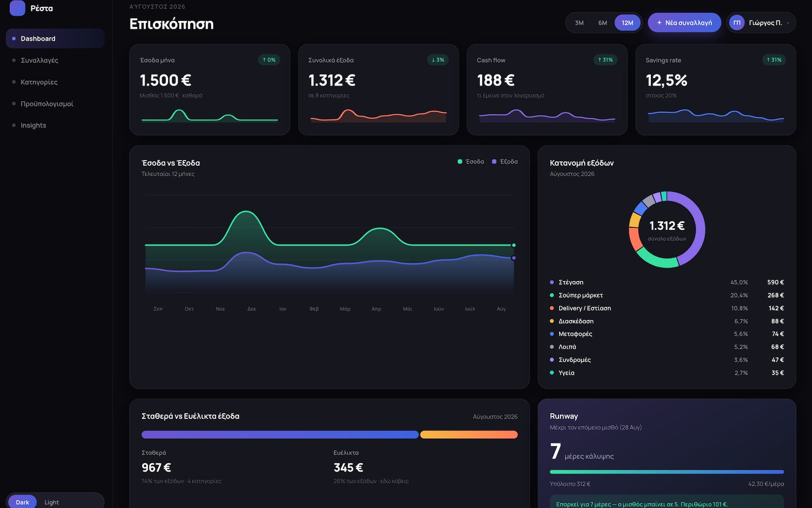Viewport: 812px width, 508px height.
Task: Select the Λοιπά category row
Action: [x=667, y=347]
